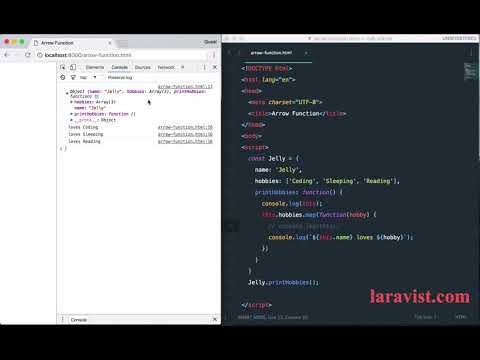Go to next editor tab arrow
Image resolution: width=480 pixels, height=360 pixels.
click(x=238, y=53)
